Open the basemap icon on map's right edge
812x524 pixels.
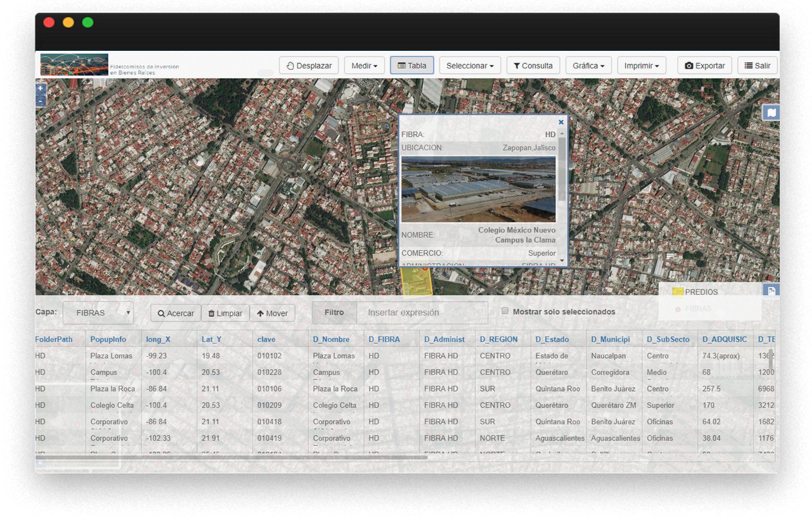click(x=771, y=113)
